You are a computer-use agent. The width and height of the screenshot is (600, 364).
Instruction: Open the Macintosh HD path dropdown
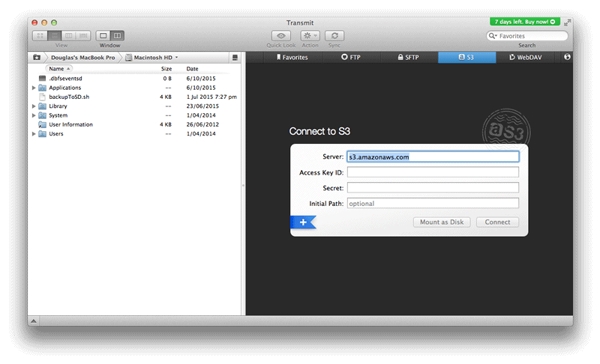point(152,57)
